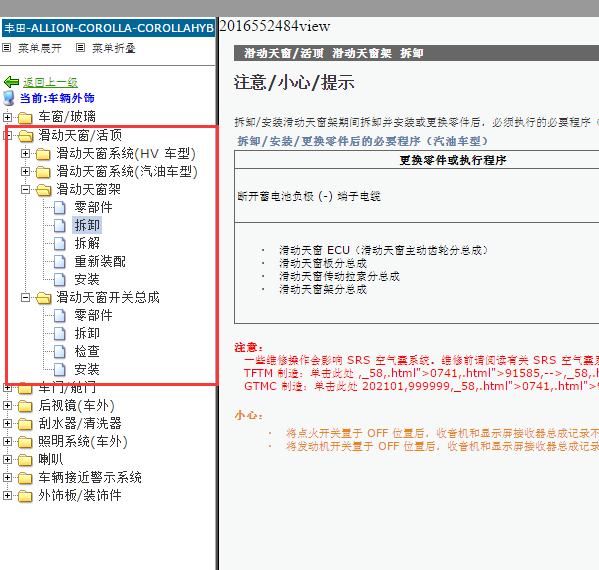Viewport: 599px width, 570px height.
Task: Click the 滑动天窗板分总成 list entry
Action: click(323, 263)
